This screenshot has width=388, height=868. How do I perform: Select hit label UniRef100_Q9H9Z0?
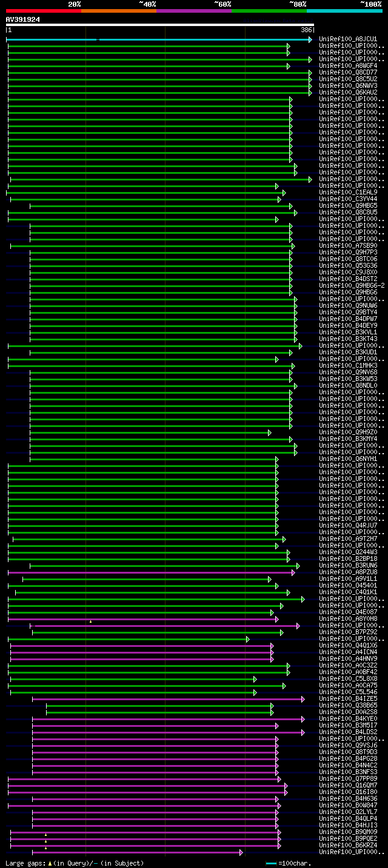coord(349,432)
